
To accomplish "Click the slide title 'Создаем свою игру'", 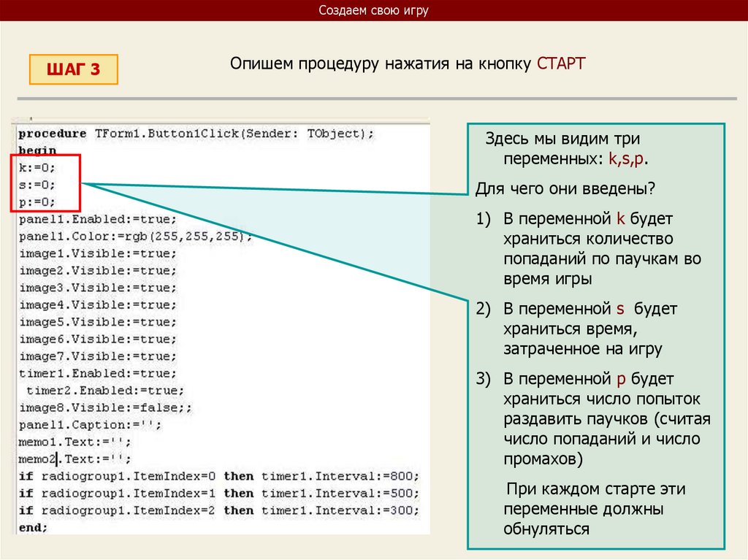I will tap(373, 10).
